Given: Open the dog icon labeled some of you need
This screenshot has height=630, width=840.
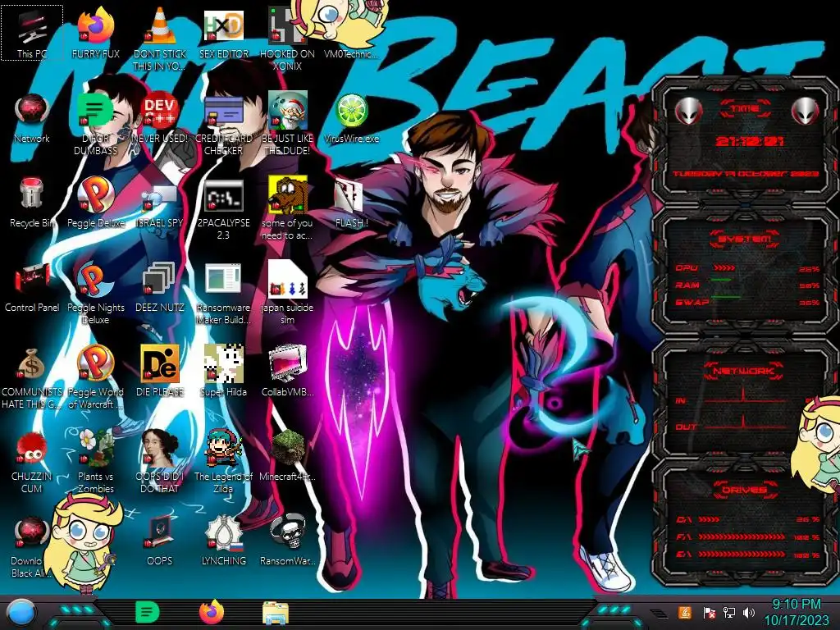Looking at the screenshot, I should (x=287, y=209).
